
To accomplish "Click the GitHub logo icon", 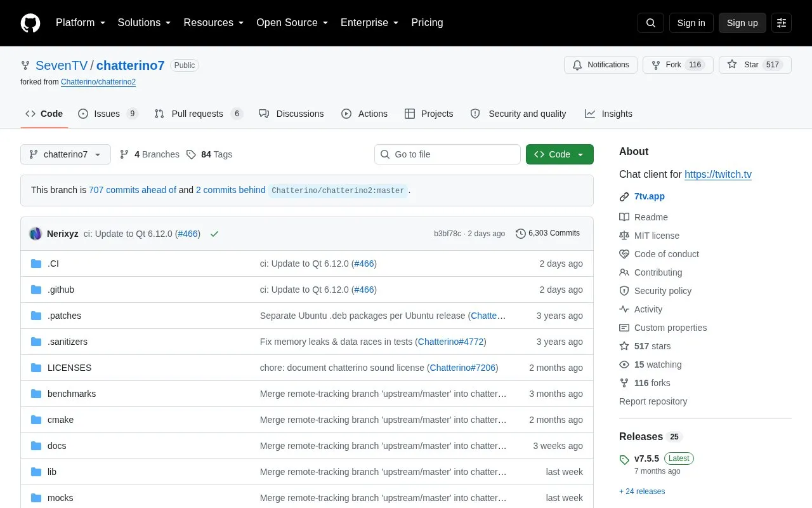I will tap(30, 23).
